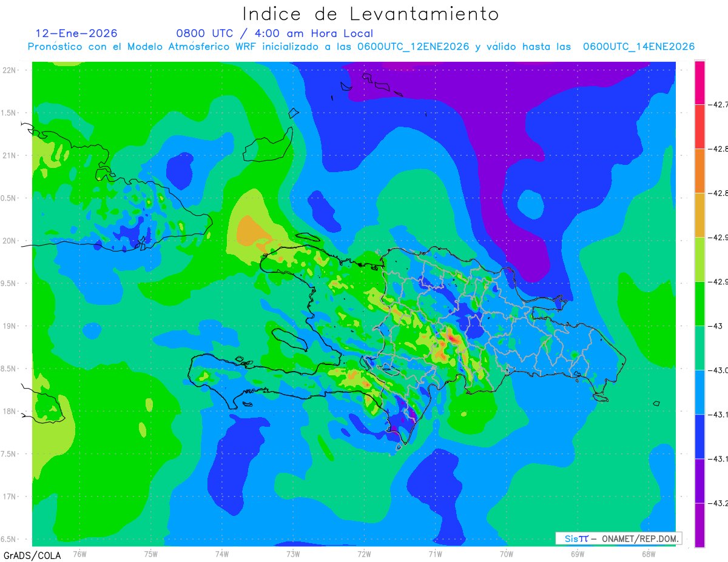Click the '76W' longitude label
This screenshot has height=562, width=728.
pos(79,554)
